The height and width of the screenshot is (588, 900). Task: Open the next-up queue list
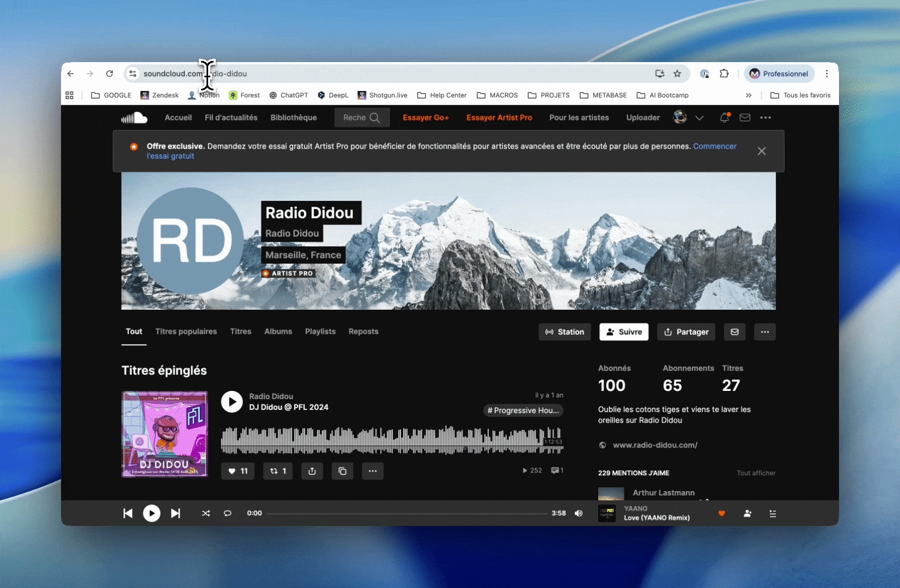tap(773, 513)
